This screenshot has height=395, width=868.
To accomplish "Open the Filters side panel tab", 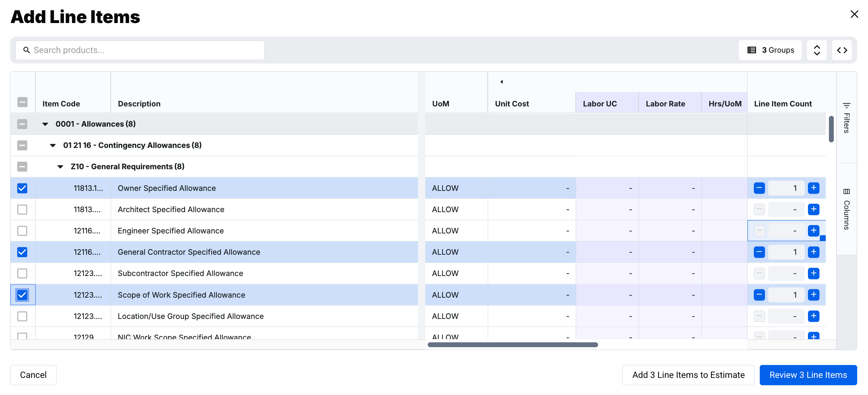I will [846, 118].
